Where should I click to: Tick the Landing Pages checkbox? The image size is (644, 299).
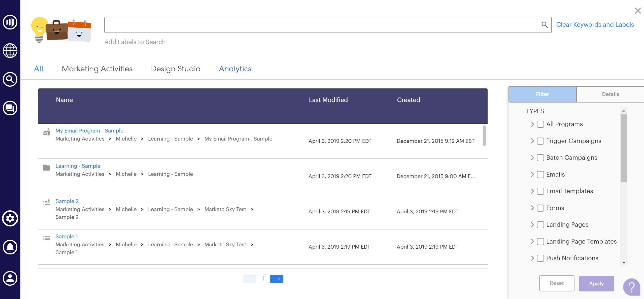[540, 225]
